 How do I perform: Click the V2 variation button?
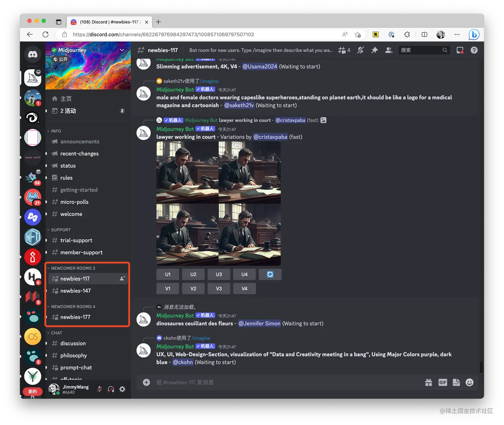coord(193,288)
